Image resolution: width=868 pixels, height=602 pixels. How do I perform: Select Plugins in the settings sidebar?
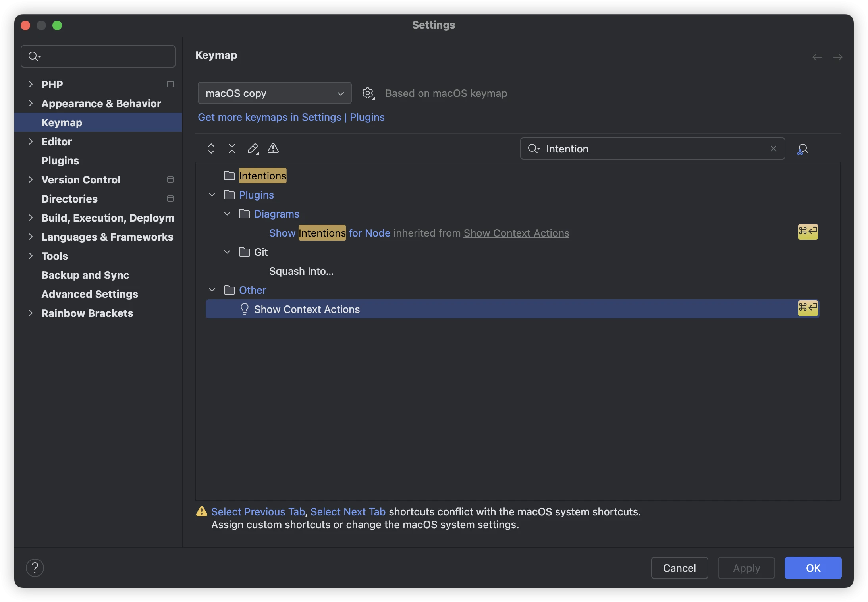coord(60,160)
